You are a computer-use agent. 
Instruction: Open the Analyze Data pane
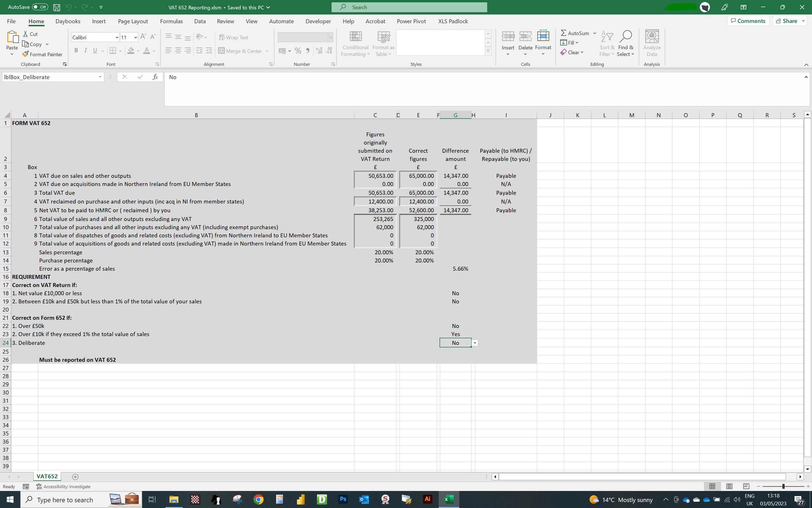click(x=651, y=43)
